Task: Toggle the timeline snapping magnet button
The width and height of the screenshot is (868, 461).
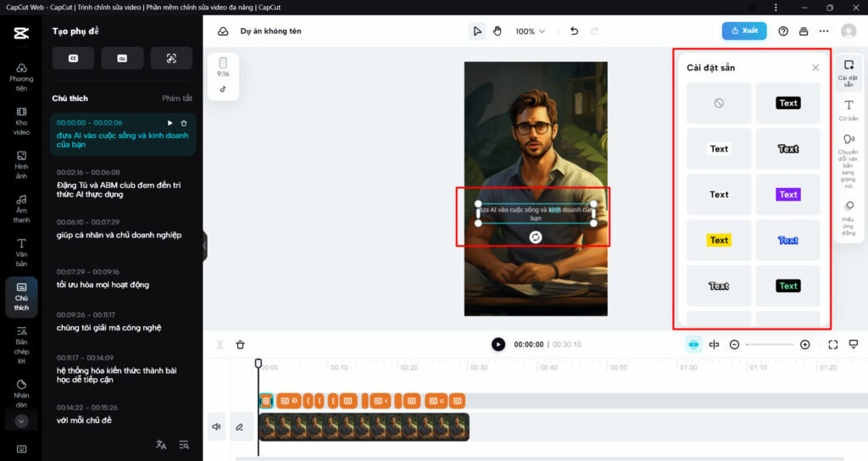Action: [693, 345]
